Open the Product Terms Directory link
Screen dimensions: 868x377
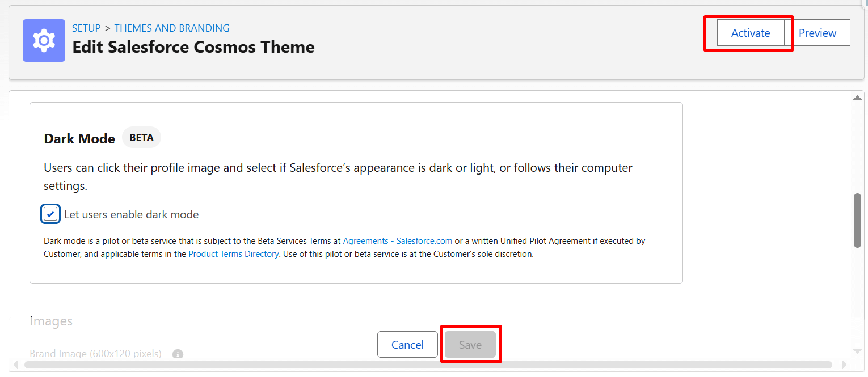(x=233, y=254)
